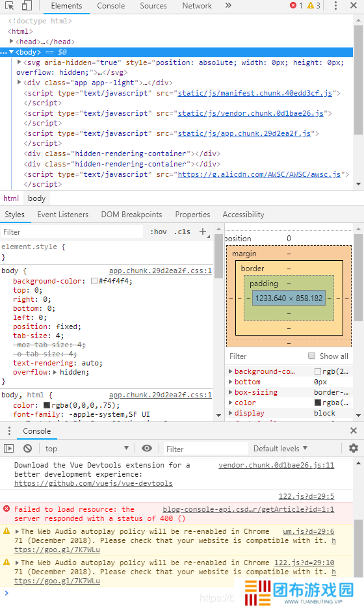Show more DevTools tabs chevron

click(x=228, y=5)
